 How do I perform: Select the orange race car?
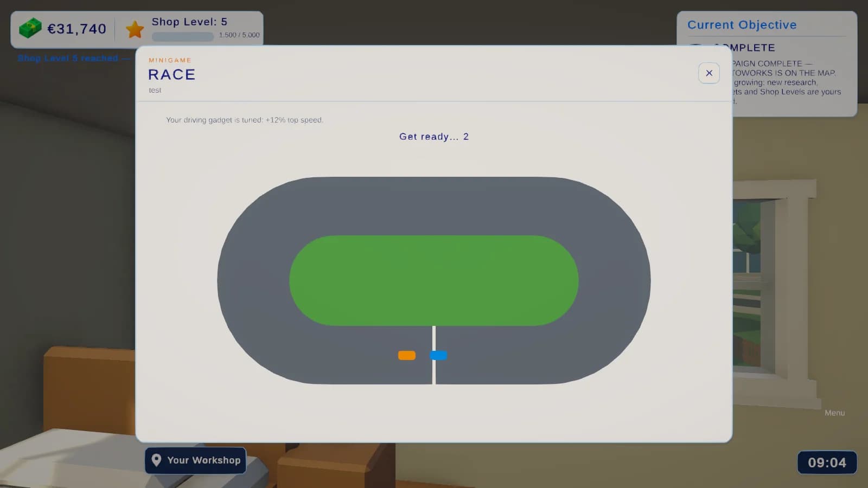pos(407,355)
